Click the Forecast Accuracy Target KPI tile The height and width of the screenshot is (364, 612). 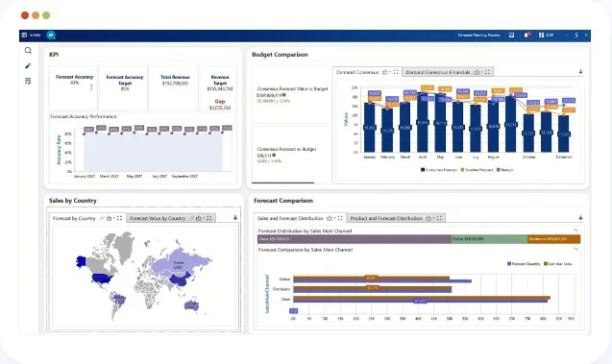coord(123,87)
